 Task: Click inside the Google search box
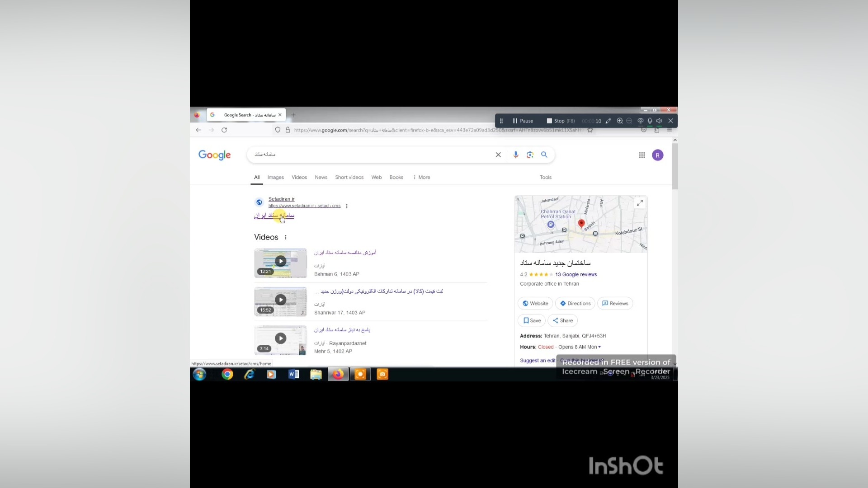pos(371,155)
